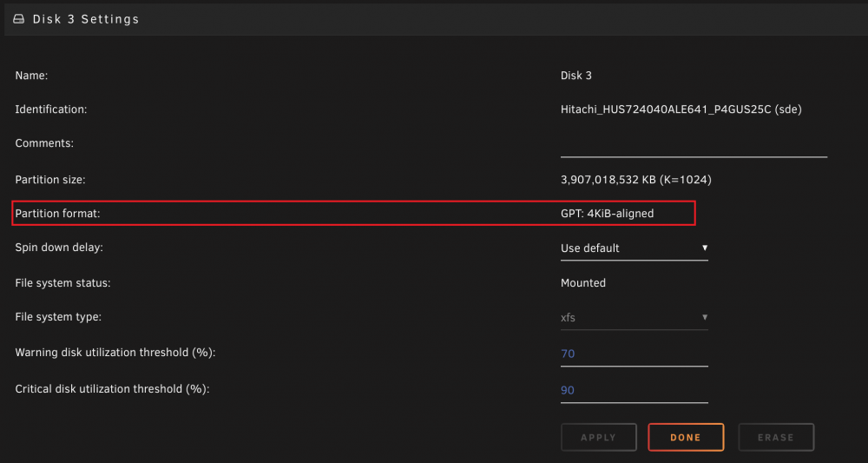Click the ERASE button
The height and width of the screenshot is (463, 868).
tap(776, 438)
